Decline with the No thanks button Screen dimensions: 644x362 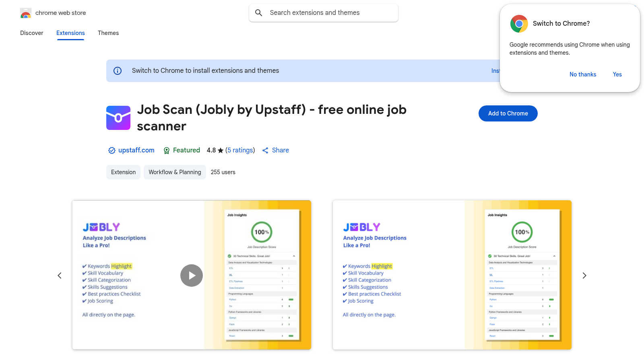[583, 74]
